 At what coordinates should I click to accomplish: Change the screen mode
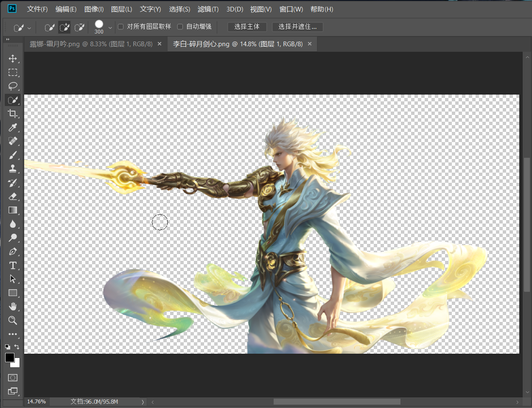click(x=13, y=391)
